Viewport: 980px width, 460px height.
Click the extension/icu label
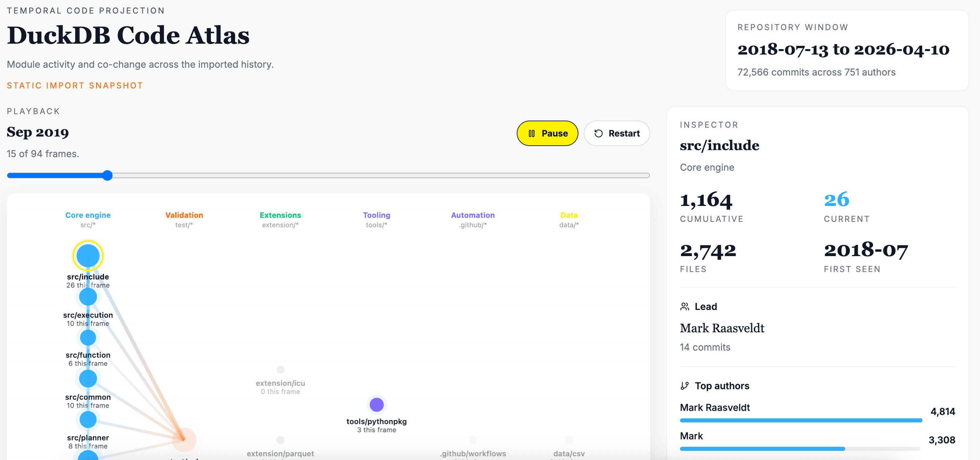tap(280, 383)
